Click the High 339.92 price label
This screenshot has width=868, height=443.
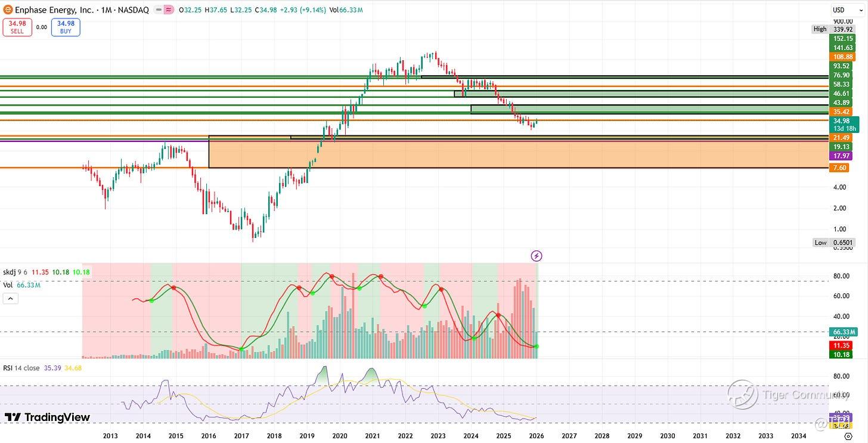pos(833,29)
